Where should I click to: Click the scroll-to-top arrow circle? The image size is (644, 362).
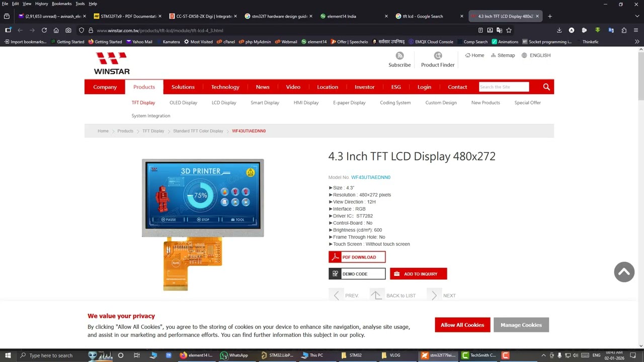624,272
